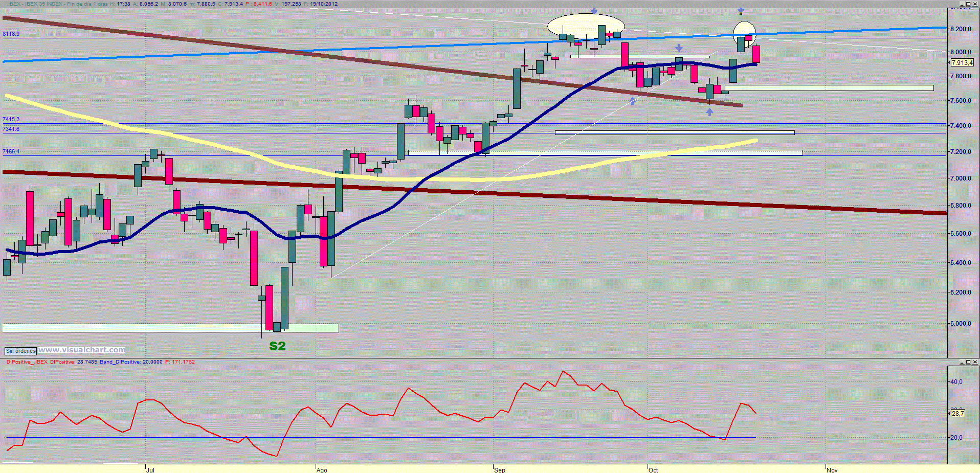Select the DIPositive_IBEX indicator title

click(x=27, y=362)
